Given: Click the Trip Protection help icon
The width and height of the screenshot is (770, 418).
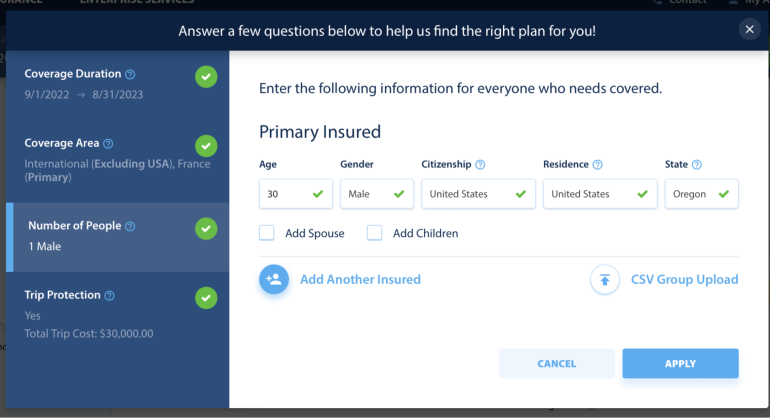Looking at the screenshot, I should tap(110, 296).
